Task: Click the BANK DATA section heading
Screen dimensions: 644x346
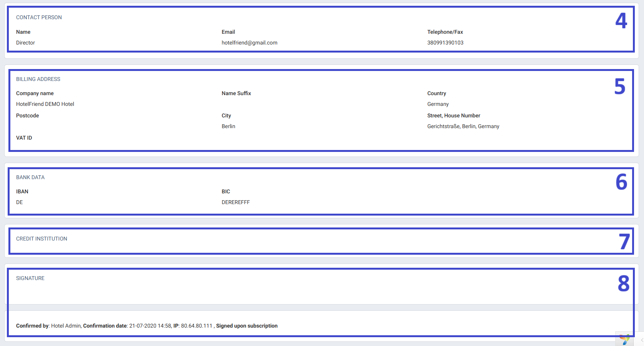Action: click(x=30, y=177)
